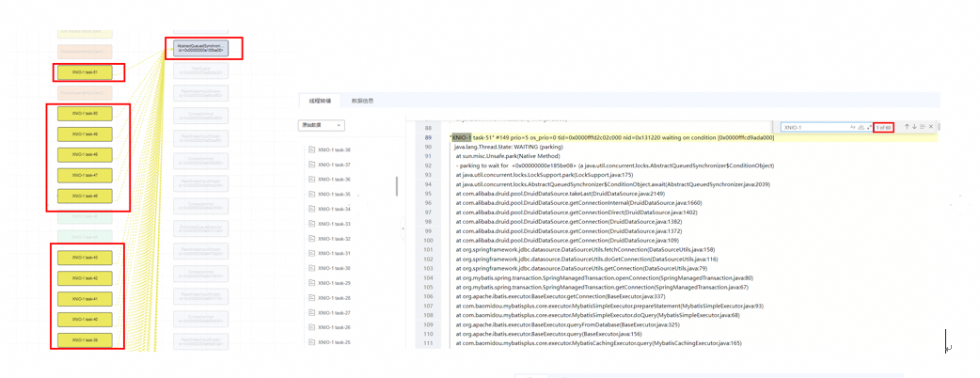The height and width of the screenshot is (378, 980).
Task: Switch to the 数据信息 tab
Action: click(x=362, y=101)
